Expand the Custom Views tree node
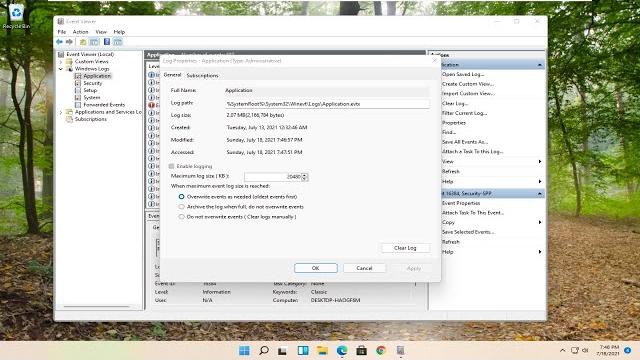The image size is (640, 360). 61,62
